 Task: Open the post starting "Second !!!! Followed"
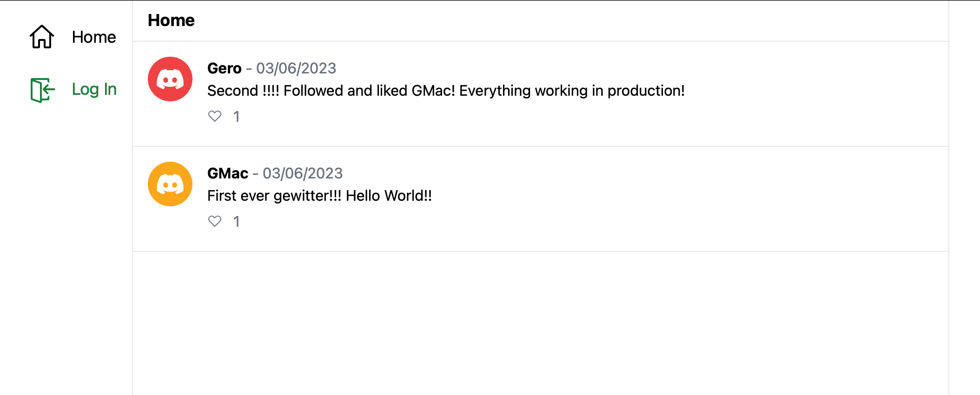445,91
